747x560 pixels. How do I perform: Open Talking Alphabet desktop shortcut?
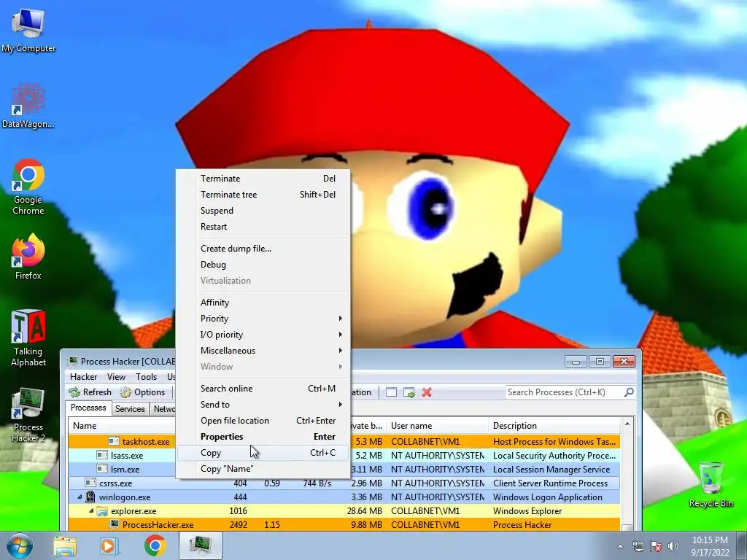pos(28,338)
